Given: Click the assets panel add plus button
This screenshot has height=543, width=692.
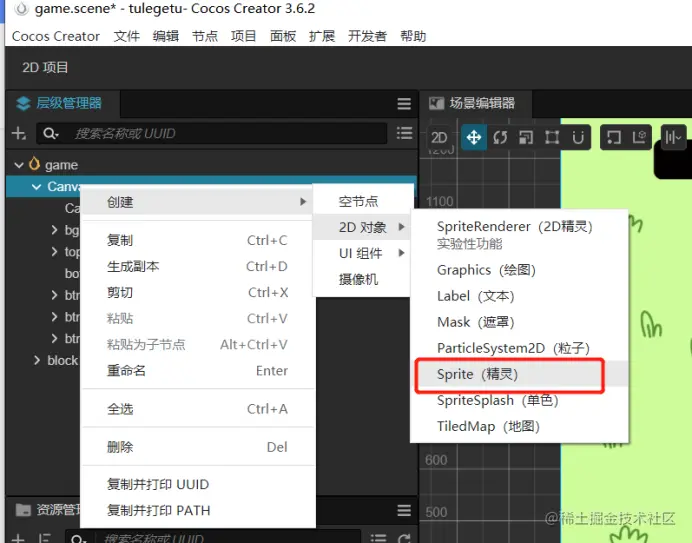Looking at the screenshot, I should [18, 539].
